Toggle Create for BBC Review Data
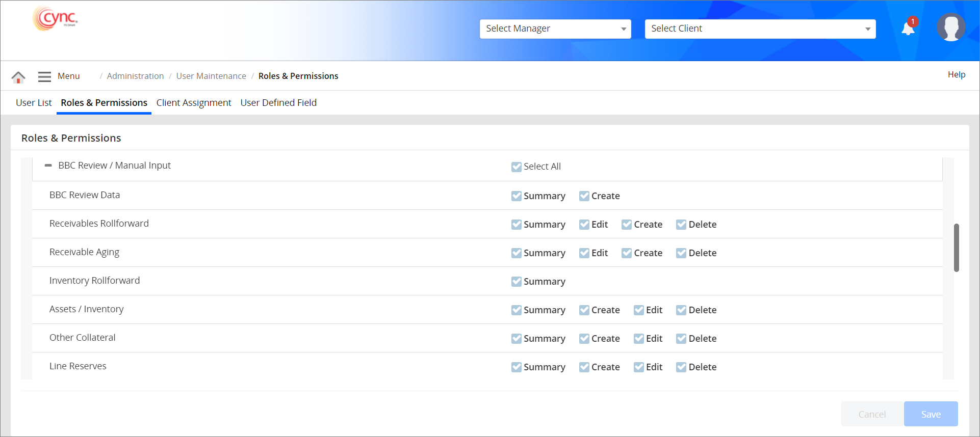The width and height of the screenshot is (980, 437). pos(584,196)
